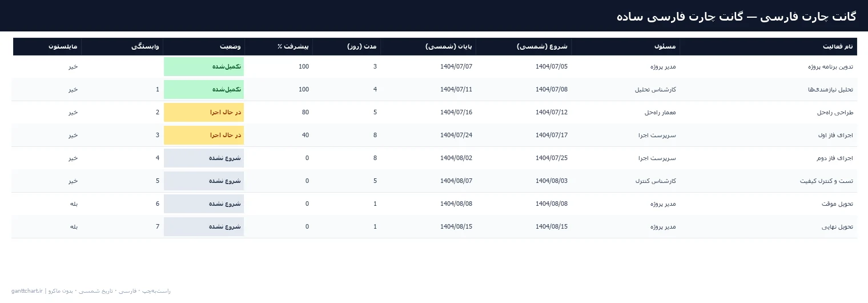Select the progress value 40
868x303 pixels.
(x=306, y=135)
